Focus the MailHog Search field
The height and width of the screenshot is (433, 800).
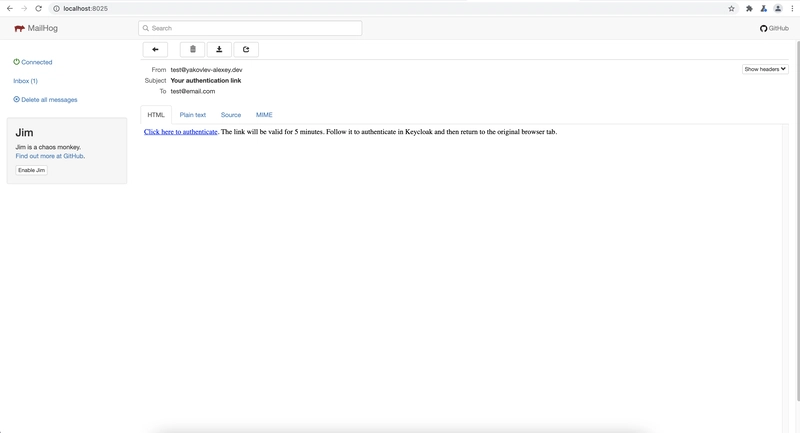point(250,29)
